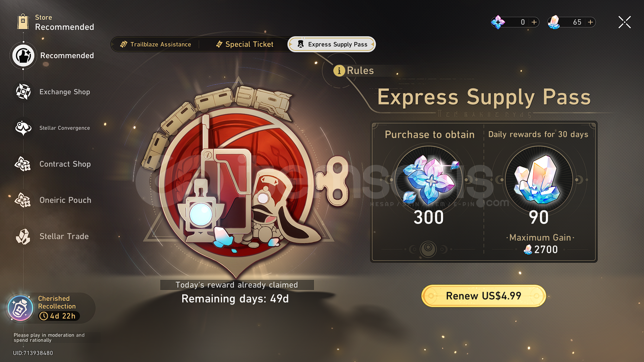Select the Stellar Convergence icon
Viewport: 644px width, 362px height.
pos(23,128)
